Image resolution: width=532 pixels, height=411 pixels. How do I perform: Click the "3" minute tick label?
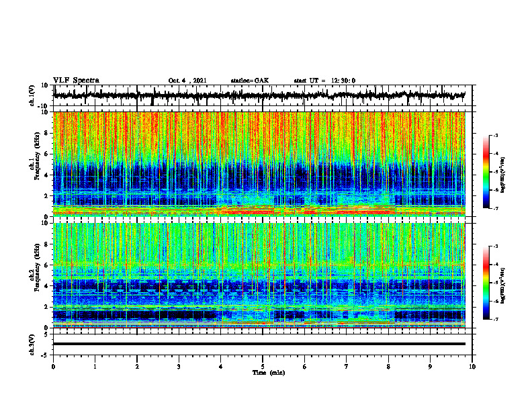click(x=179, y=367)
